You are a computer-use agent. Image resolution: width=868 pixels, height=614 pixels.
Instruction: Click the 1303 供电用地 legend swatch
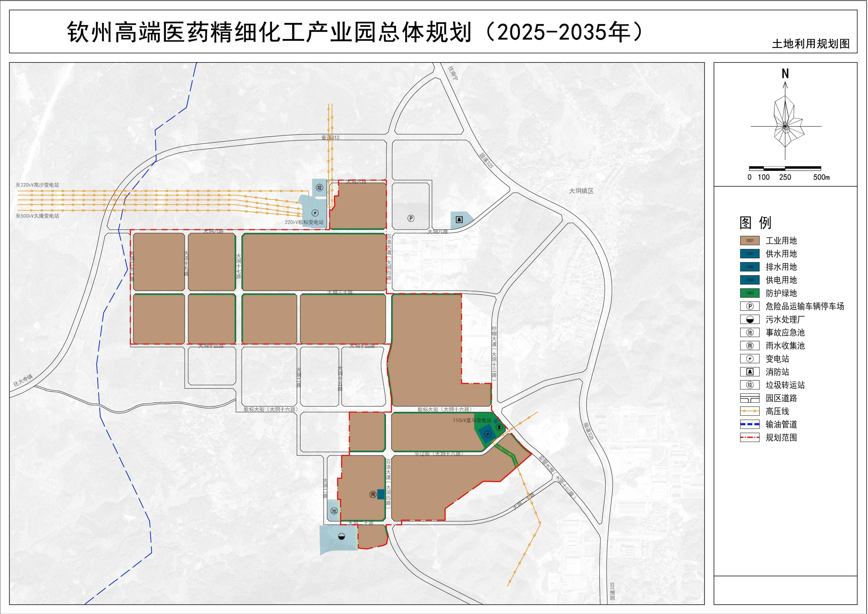point(750,280)
